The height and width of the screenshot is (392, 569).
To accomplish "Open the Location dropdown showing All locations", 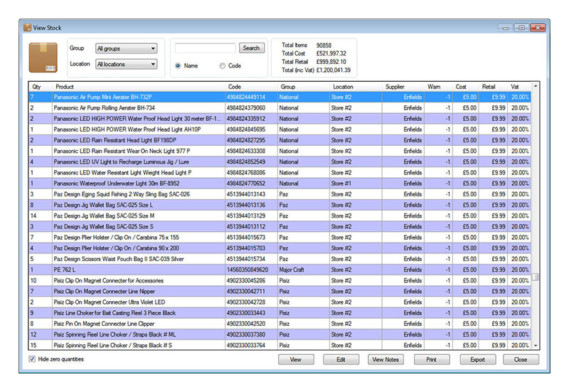I will click(x=127, y=64).
